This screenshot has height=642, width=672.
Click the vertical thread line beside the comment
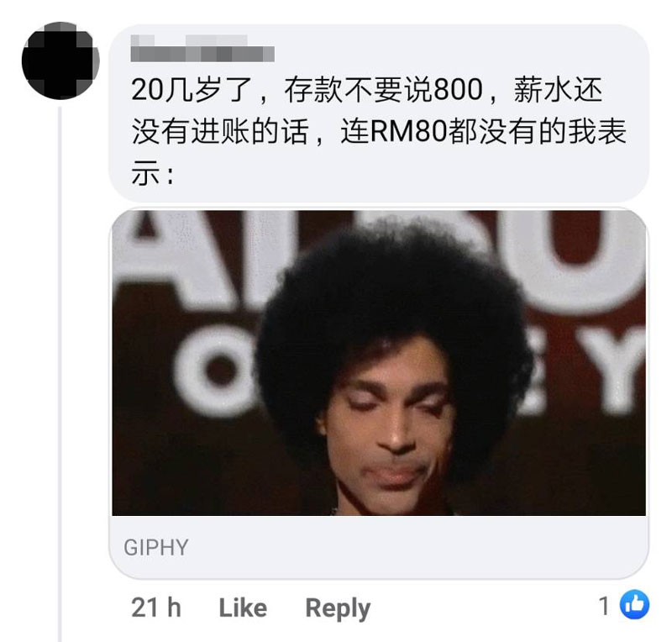tap(60, 373)
